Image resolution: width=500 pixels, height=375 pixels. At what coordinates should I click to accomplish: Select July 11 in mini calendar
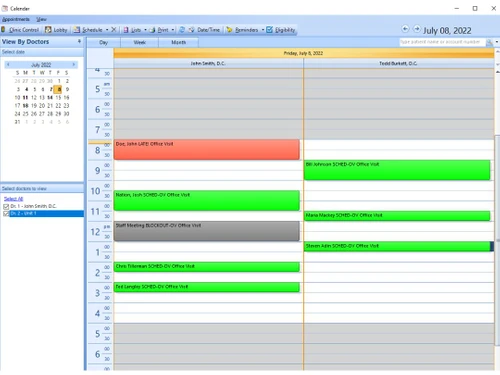tap(25, 97)
